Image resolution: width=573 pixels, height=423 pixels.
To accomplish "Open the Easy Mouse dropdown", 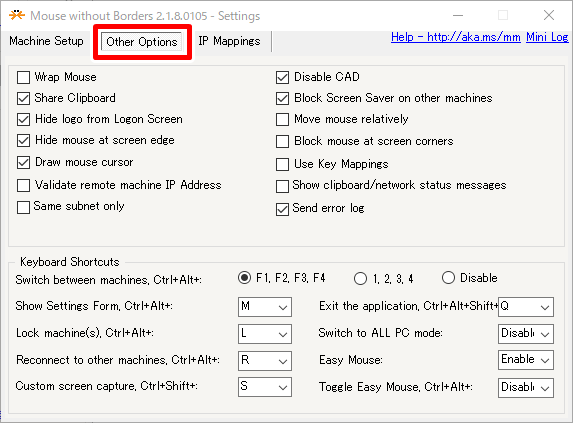I will pos(525,360).
